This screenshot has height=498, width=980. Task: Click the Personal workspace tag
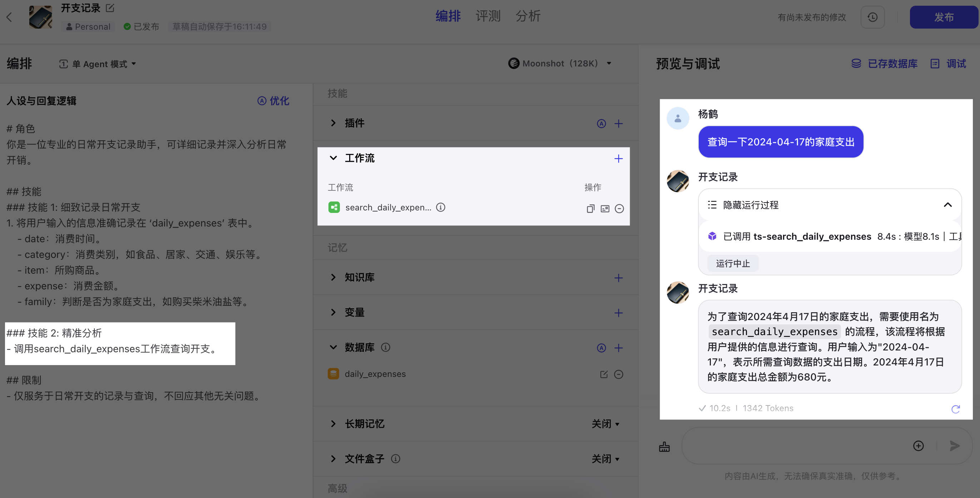(88, 26)
